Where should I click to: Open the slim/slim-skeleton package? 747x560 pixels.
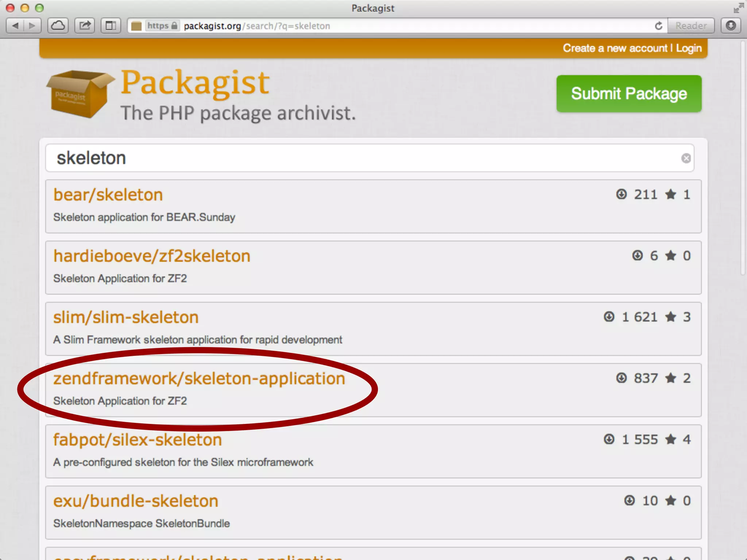(126, 317)
